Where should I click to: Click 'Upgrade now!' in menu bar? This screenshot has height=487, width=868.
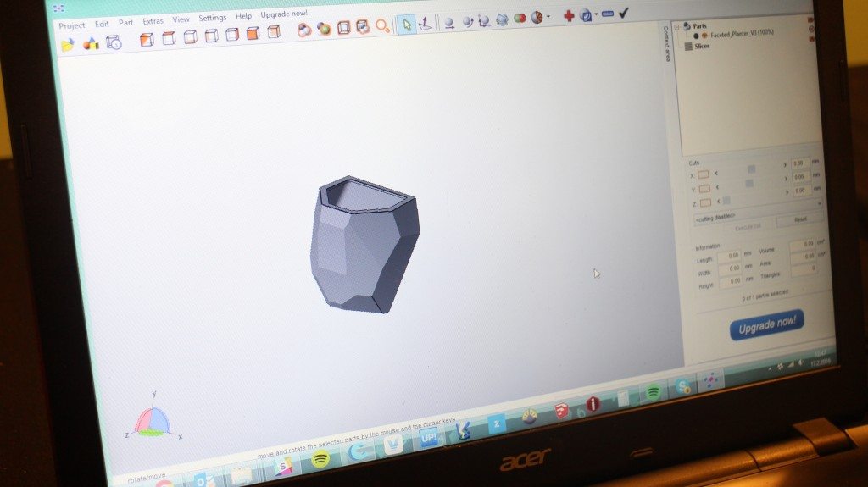tap(283, 14)
